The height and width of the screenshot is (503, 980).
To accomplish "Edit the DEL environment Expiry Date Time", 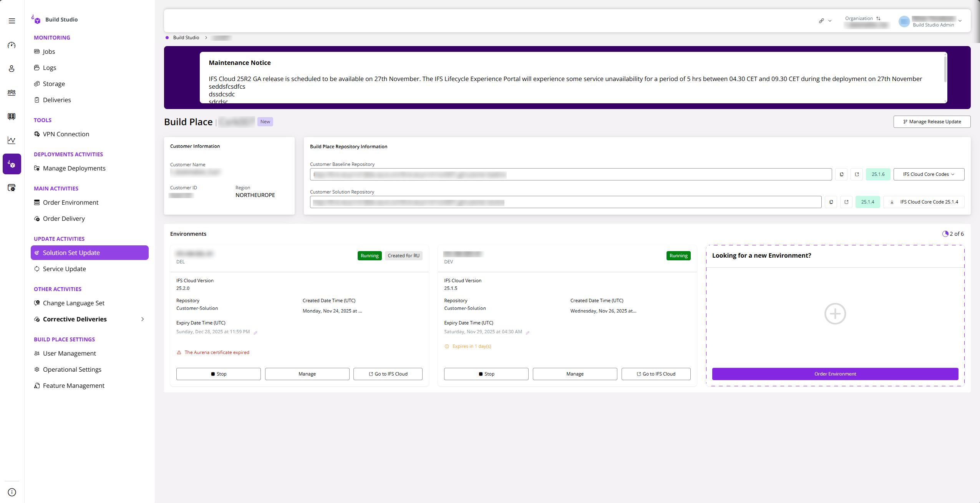I will point(256,332).
